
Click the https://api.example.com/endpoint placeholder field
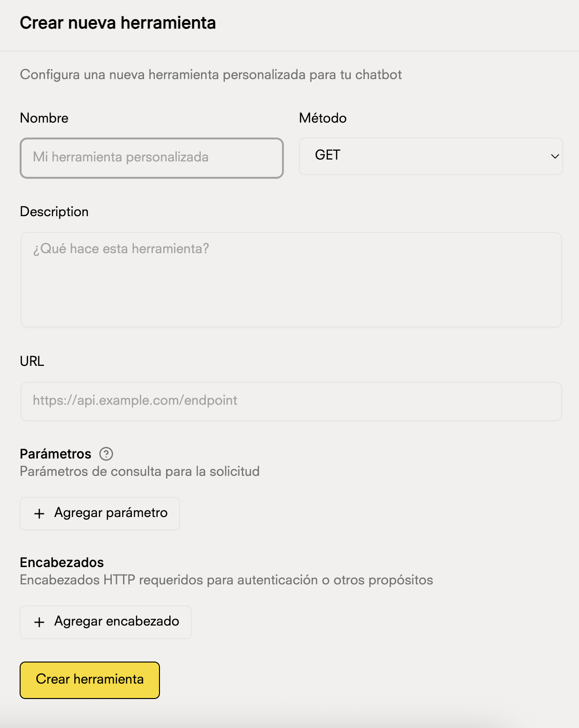(x=289, y=400)
